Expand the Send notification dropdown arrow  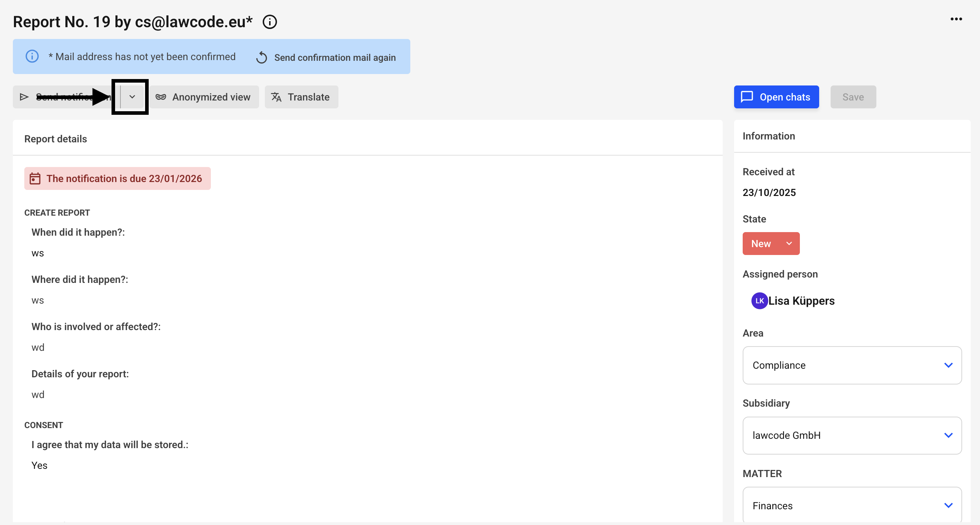(x=132, y=97)
